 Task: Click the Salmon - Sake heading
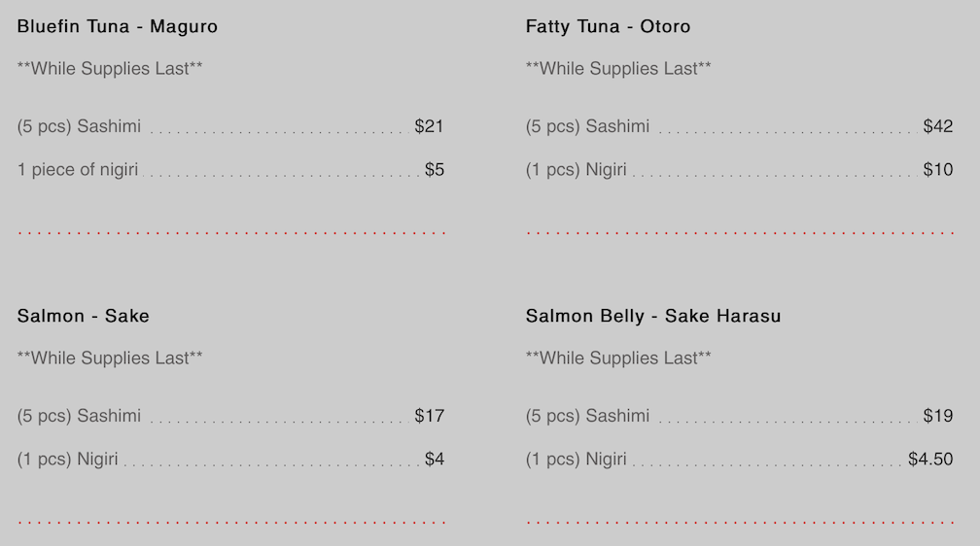pyautogui.click(x=84, y=317)
